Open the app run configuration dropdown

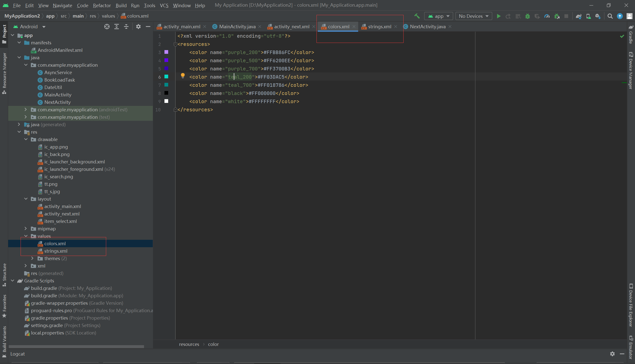[439, 16]
